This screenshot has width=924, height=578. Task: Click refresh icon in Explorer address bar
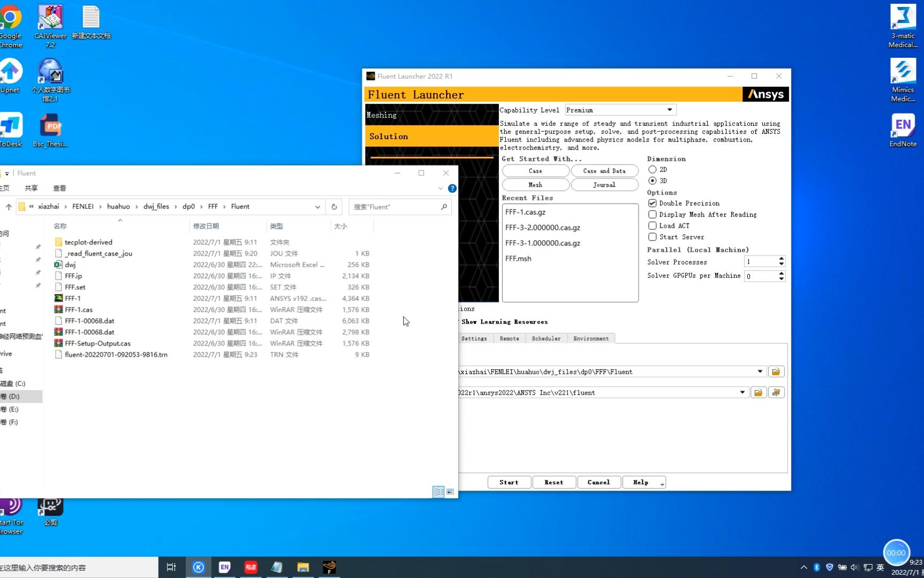[x=334, y=207]
